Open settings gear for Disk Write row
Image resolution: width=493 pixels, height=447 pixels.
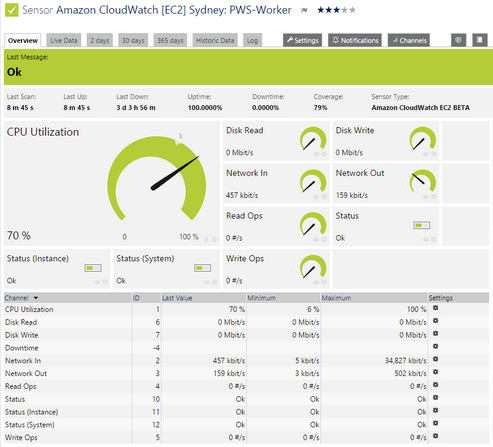click(435, 334)
